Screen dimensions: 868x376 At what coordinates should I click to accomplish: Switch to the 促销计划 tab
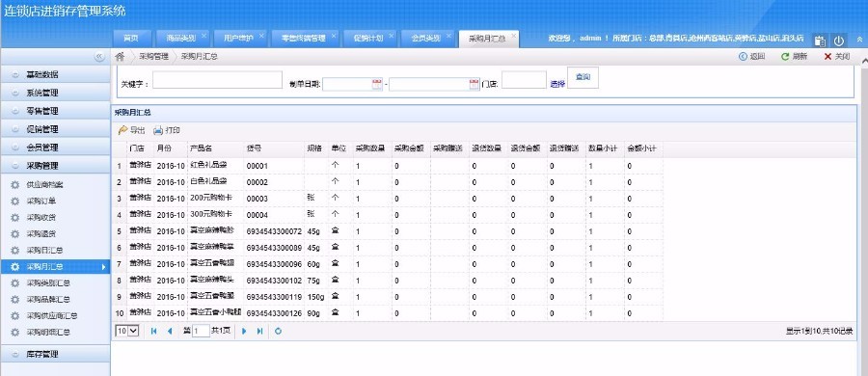368,39
